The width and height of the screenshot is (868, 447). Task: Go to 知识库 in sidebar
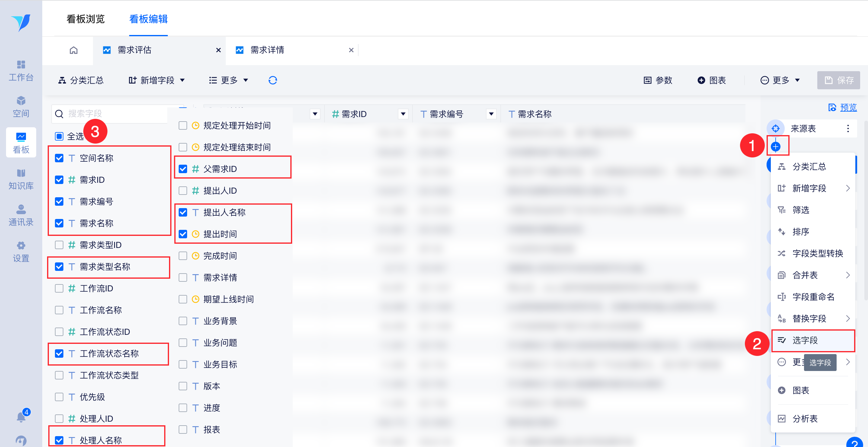pyautogui.click(x=21, y=179)
